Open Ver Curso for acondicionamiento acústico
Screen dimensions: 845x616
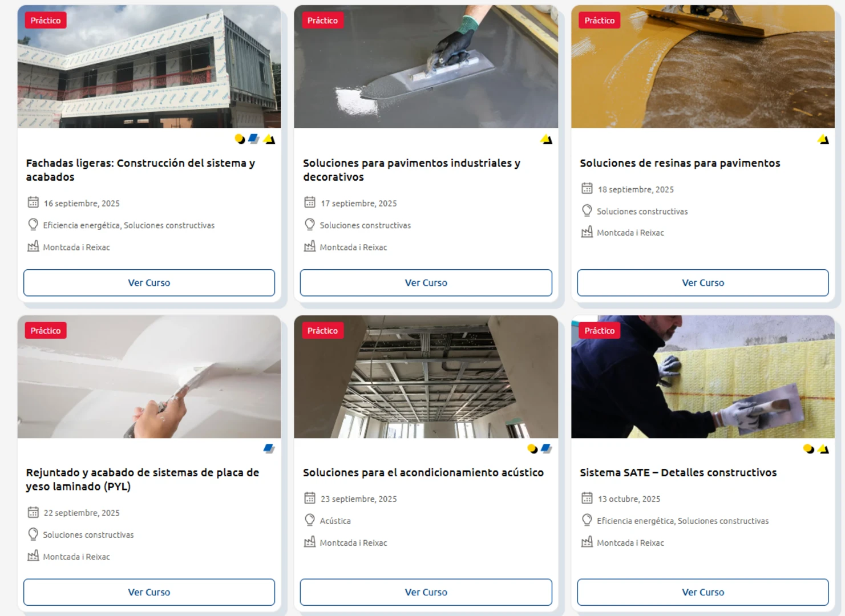(426, 592)
